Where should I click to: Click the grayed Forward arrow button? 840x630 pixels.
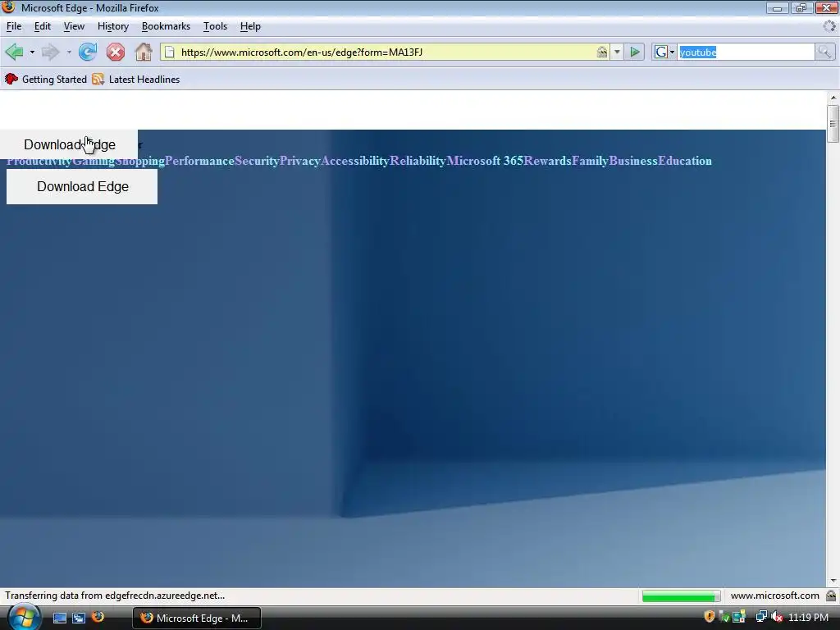(x=50, y=52)
